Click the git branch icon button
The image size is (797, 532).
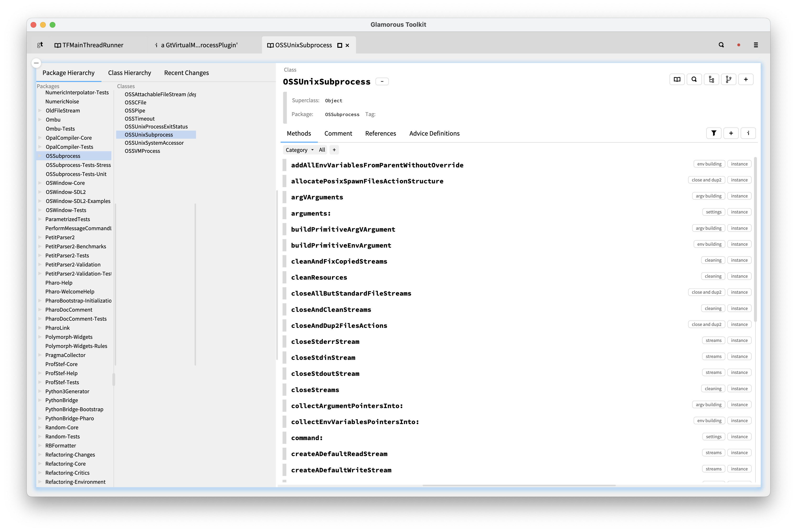click(728, 79)
